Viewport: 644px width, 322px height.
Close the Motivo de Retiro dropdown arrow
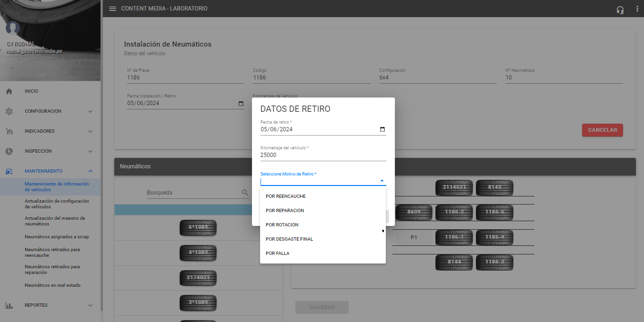(382, 181)
